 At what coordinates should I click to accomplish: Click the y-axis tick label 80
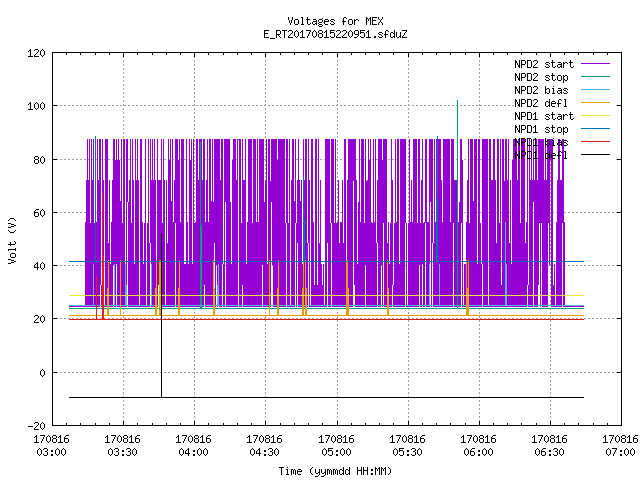pyautogui.click(x=40, y=160)
